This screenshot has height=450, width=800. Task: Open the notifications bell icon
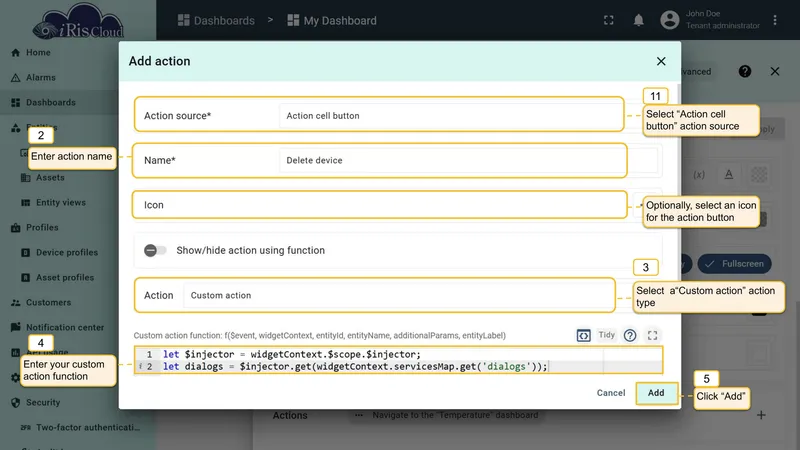638,20
